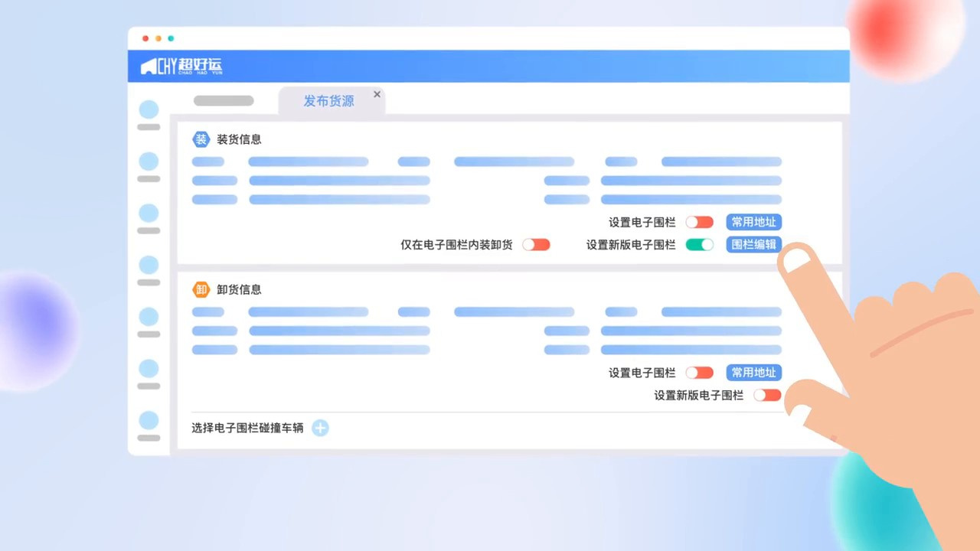Enable 设置电子围栏 toggle in 装货信息 section
The height and width of the screenshot is (551, 980).
pos(699,222)
